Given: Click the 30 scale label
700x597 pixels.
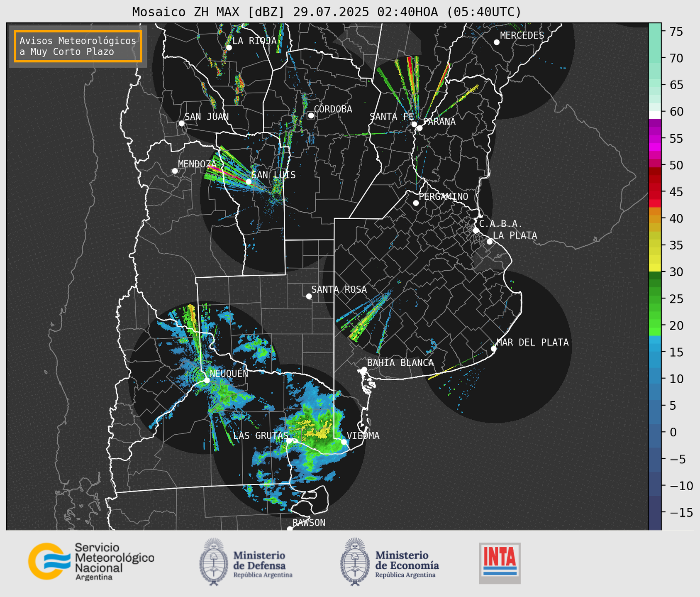Looking at the screenshot, I should pyautogui.click(x=676, y=272).
